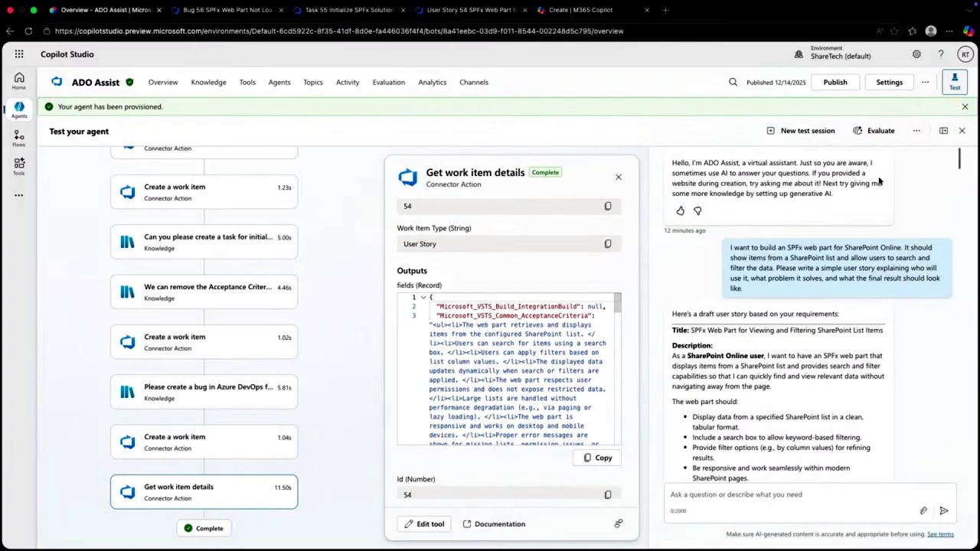Switch to the Evaluation tab

tap(389, 82)
